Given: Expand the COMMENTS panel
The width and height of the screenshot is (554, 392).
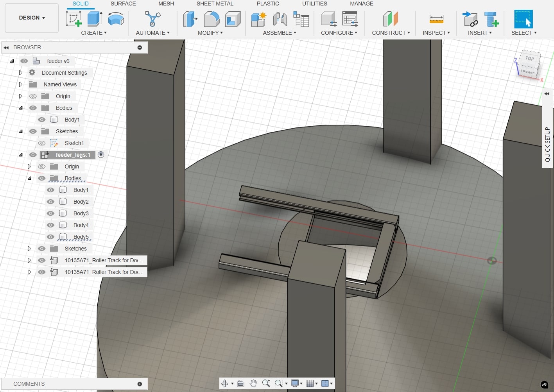Looking at the screenshot, I should point(140,384).
